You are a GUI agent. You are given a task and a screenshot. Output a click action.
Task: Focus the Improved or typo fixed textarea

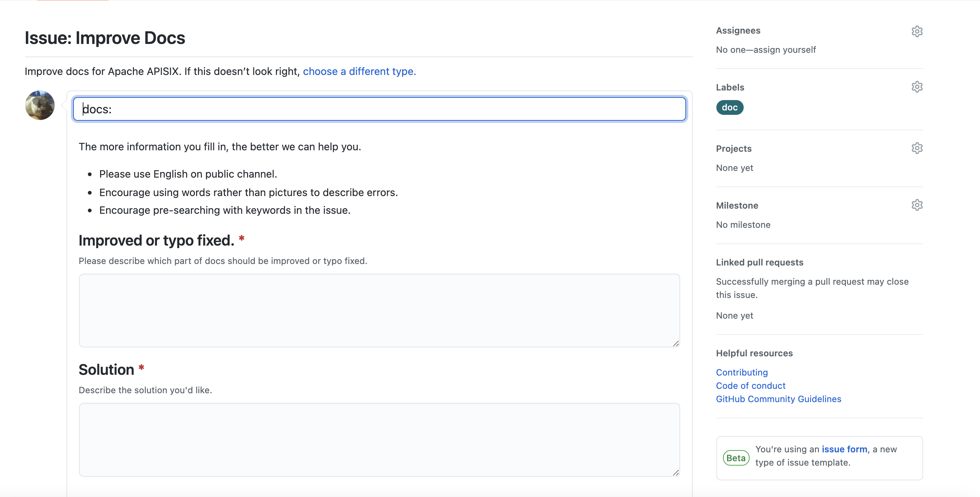(x=379, y=310)
